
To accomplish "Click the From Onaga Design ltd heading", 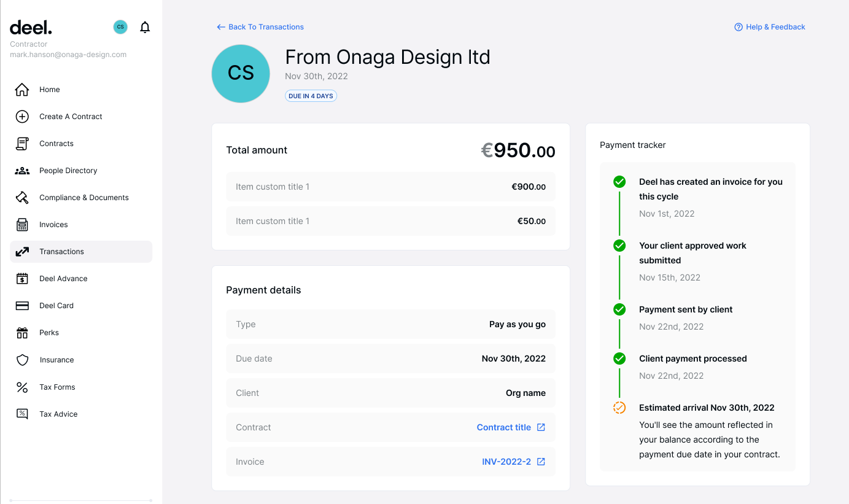I will coord(388,57).
